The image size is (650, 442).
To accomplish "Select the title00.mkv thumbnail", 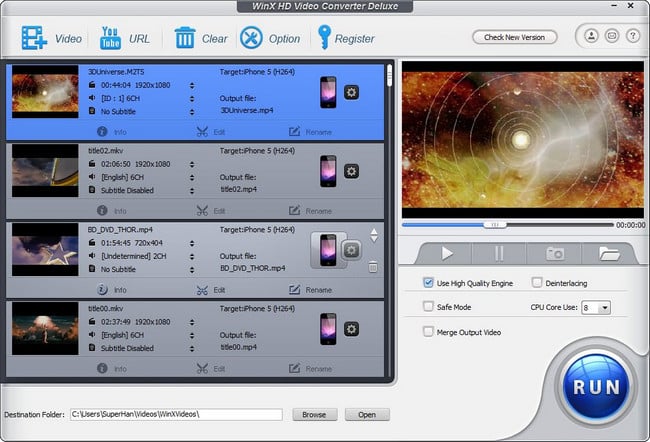I will (45, 328).
